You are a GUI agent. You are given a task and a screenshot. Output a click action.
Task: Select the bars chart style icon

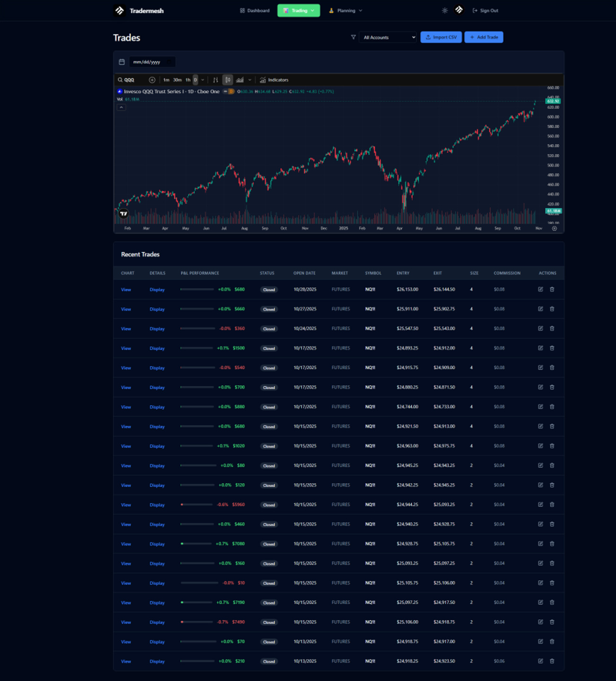point(216,80)
